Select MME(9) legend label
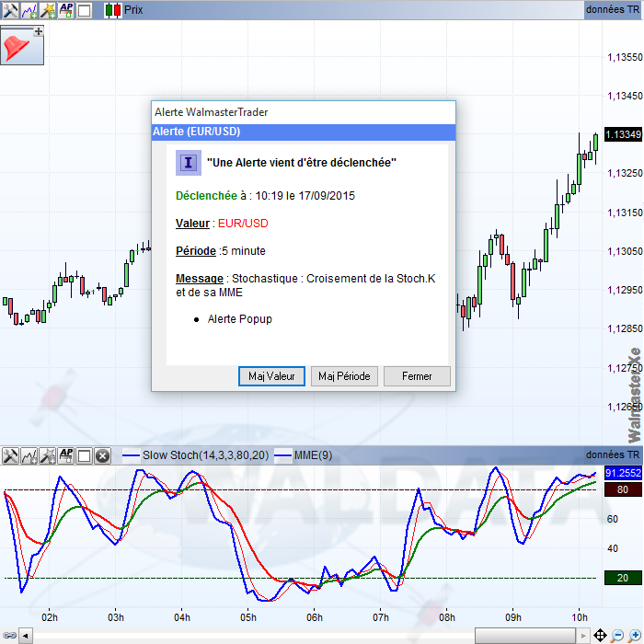Viewport: 644px width, 644px height. click(314, 455)
